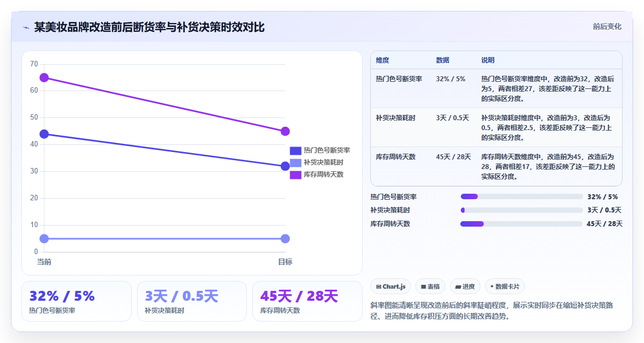Click the 说明 table column header
Screen dimensions: 644x343
click(488, 60)
